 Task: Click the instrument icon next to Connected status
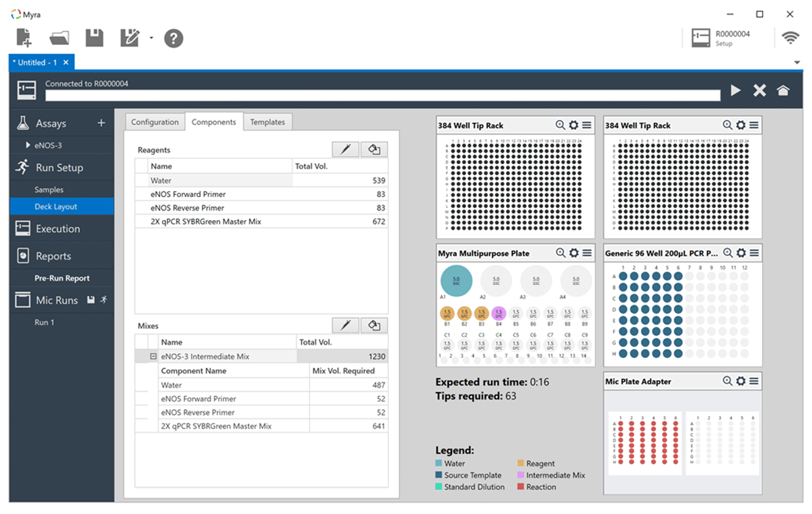pyautogui.click(x=27, y=90)
